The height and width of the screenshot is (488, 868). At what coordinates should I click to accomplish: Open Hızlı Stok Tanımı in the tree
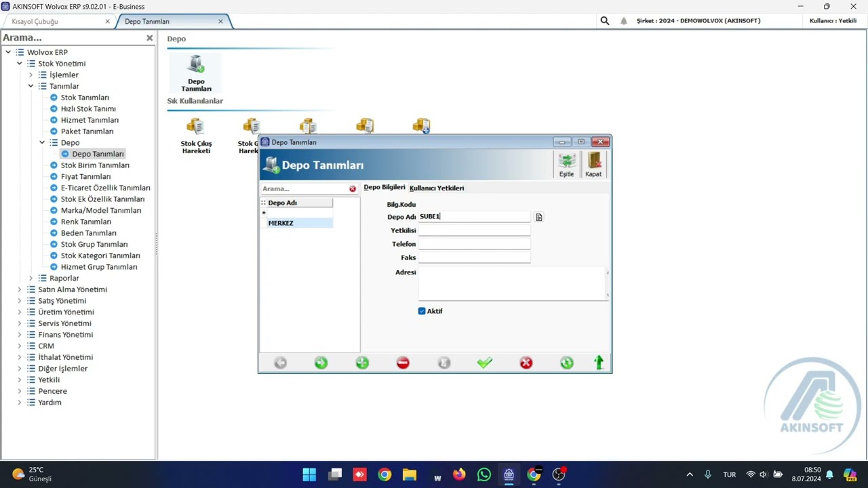[x=88, y=108]
